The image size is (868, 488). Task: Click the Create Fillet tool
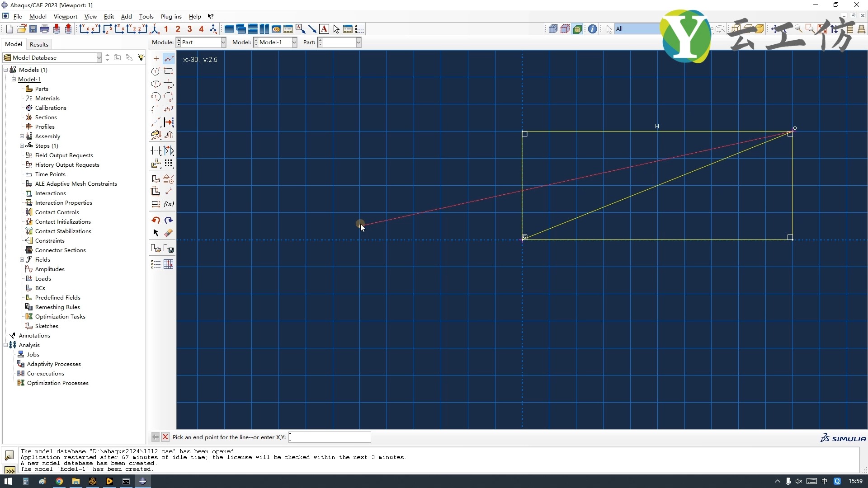pyautogui.click(x=156, y=109)
